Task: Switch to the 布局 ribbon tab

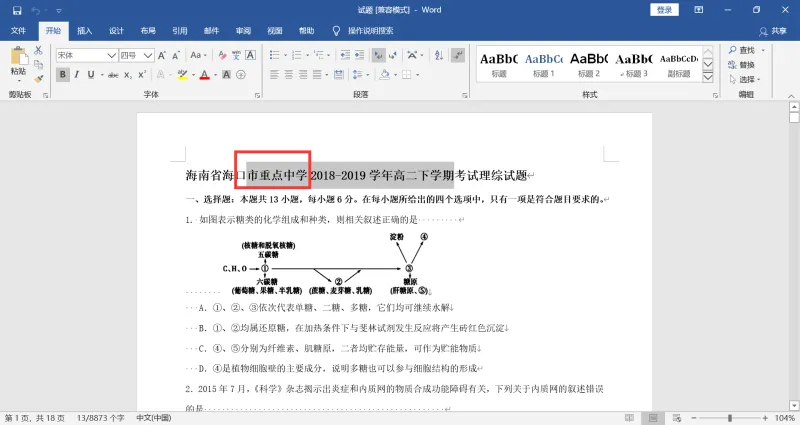Action: 148,31
